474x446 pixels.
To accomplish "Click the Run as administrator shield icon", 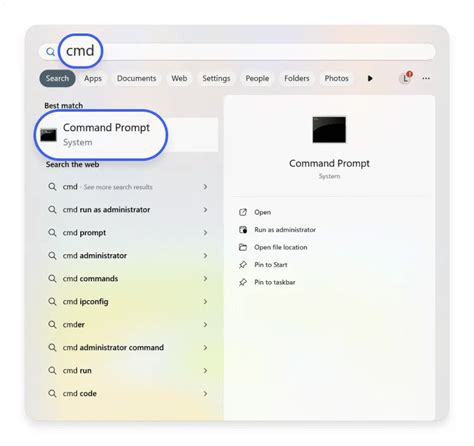I will click(x=243, y=230).
